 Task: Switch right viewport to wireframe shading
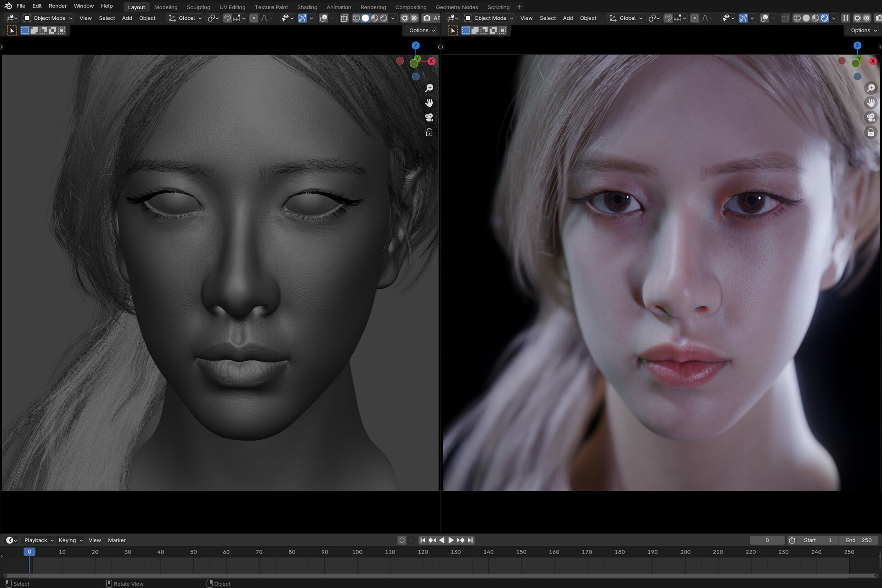pos(797,18)
